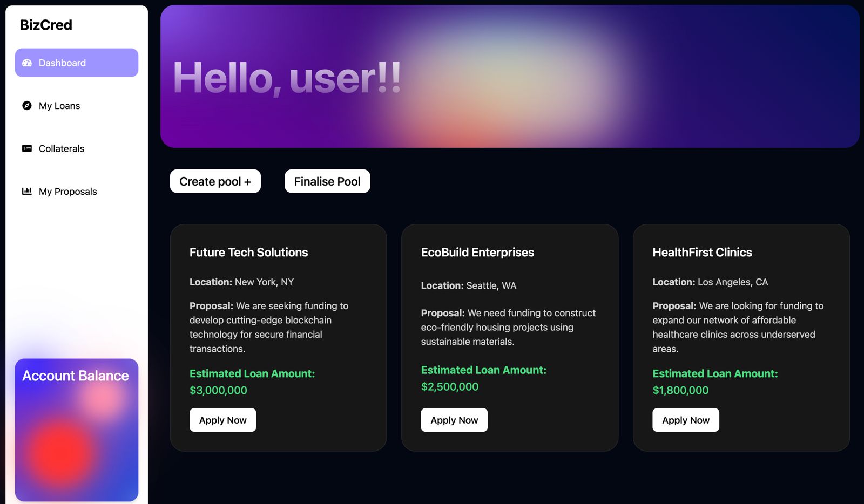Open the Dashboard menu item
This screenshot has height=504, width=864.
[x=77, y=63]
